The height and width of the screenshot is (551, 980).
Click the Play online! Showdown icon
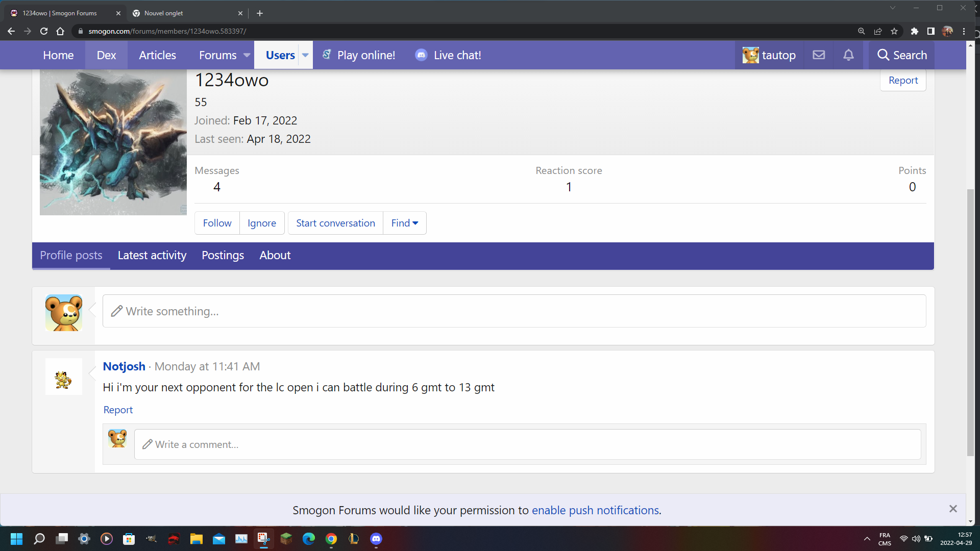tap(327, 55)
